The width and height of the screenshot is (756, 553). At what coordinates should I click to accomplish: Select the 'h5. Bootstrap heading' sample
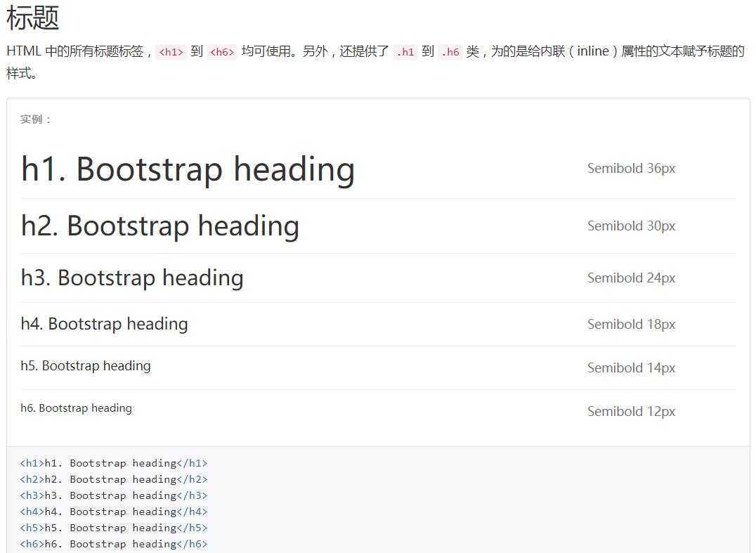tap(86, 366)
